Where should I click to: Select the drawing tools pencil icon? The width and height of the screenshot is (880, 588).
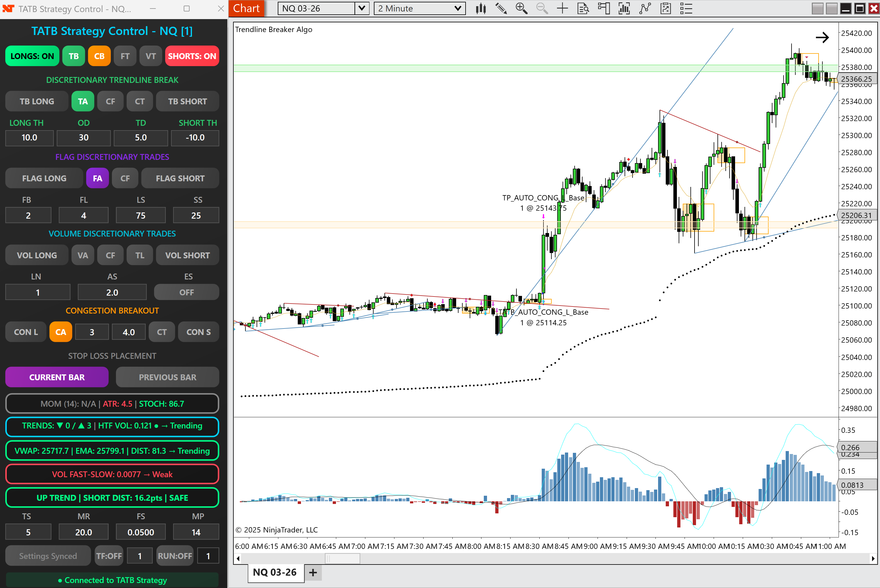(501, 8)
